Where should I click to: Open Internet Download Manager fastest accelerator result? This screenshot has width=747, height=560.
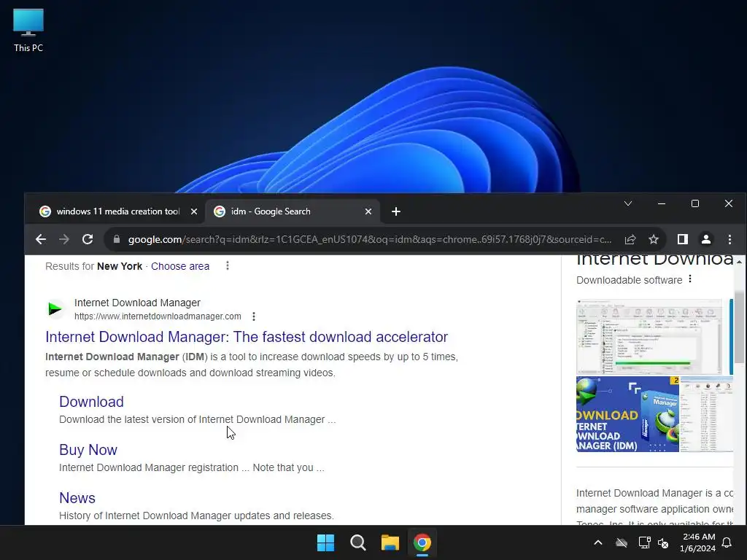point(247,337)
